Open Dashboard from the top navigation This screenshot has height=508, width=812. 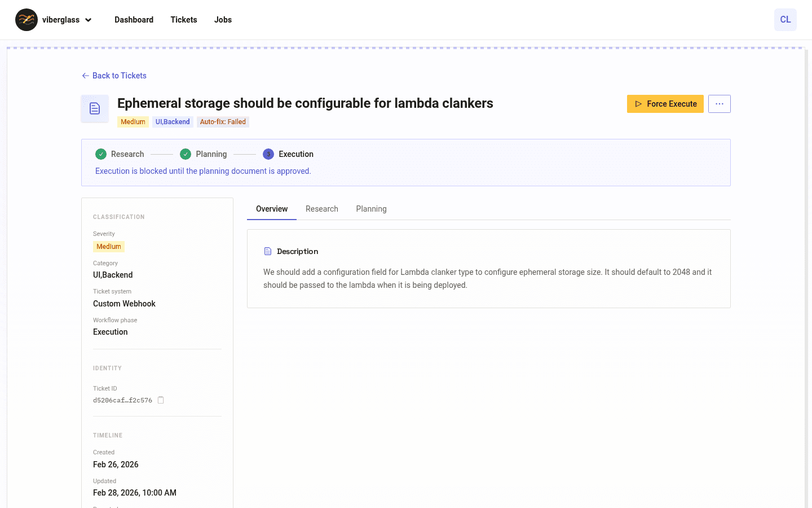click(134, 20)
